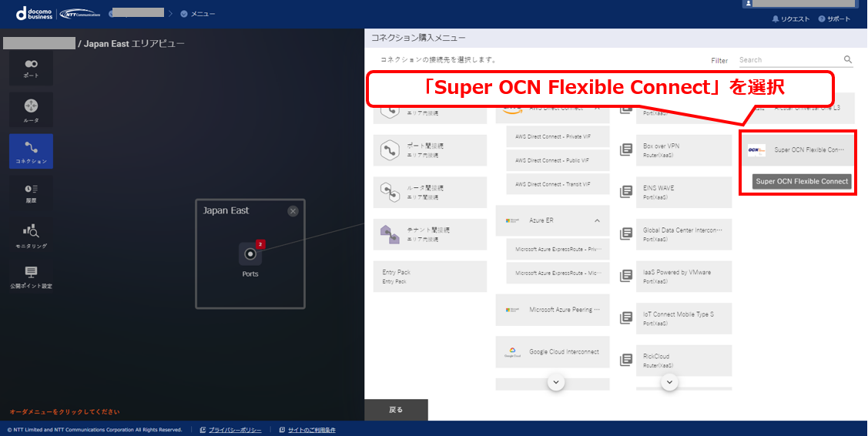Open the メニュー breadcrumb item

click(198, 14)
